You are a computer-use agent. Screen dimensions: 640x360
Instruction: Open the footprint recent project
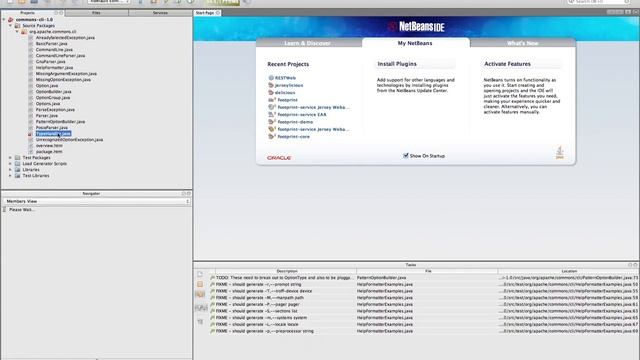tap(287, 100)
